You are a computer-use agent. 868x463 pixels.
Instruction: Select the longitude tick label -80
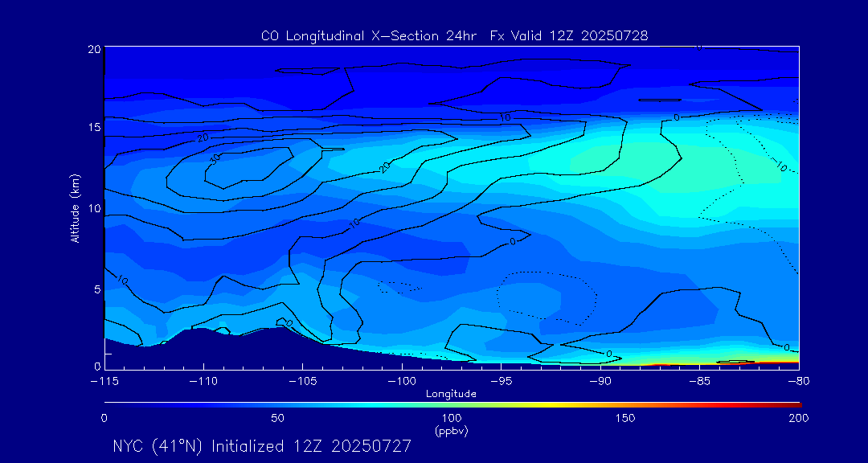[x=799, y=382]
